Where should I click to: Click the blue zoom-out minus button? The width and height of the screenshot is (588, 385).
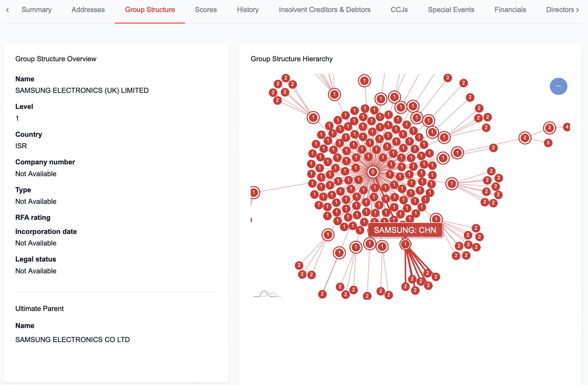pos(558,86)
